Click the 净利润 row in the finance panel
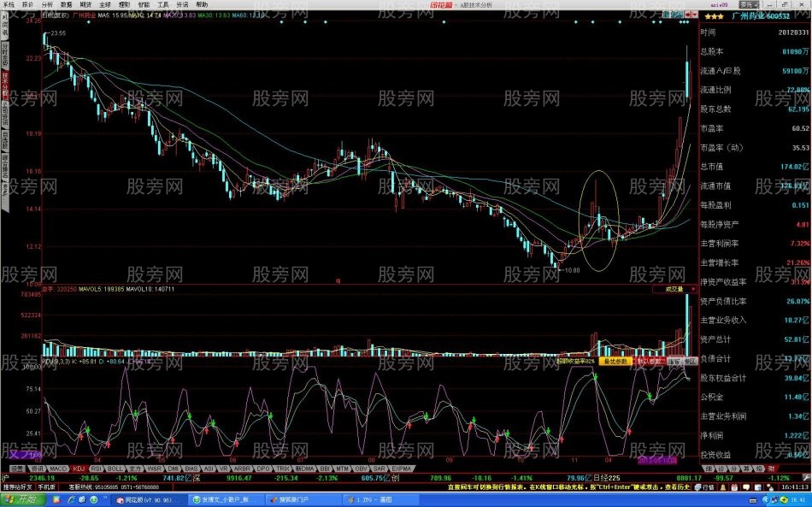812x507 pixels. click(755, 435)
